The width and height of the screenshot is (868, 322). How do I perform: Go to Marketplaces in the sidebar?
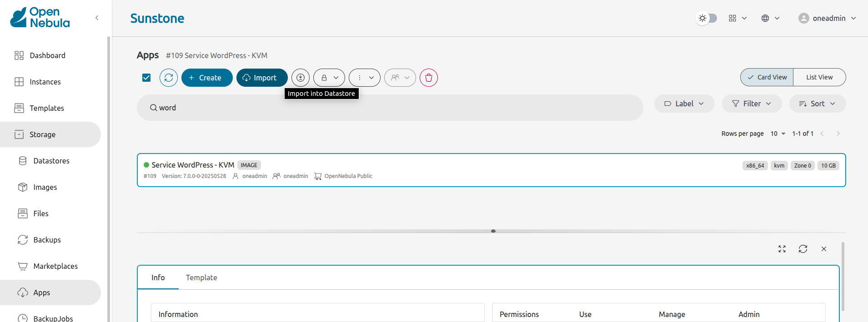55,266
